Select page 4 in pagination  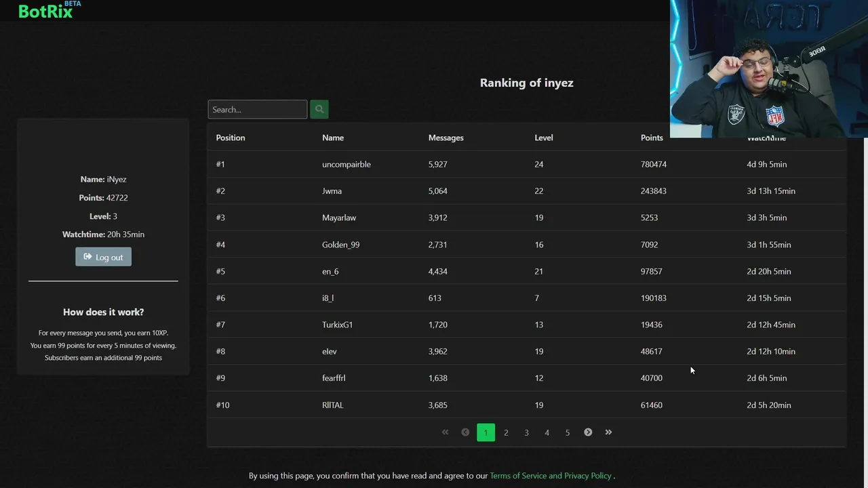coord(547,432)
